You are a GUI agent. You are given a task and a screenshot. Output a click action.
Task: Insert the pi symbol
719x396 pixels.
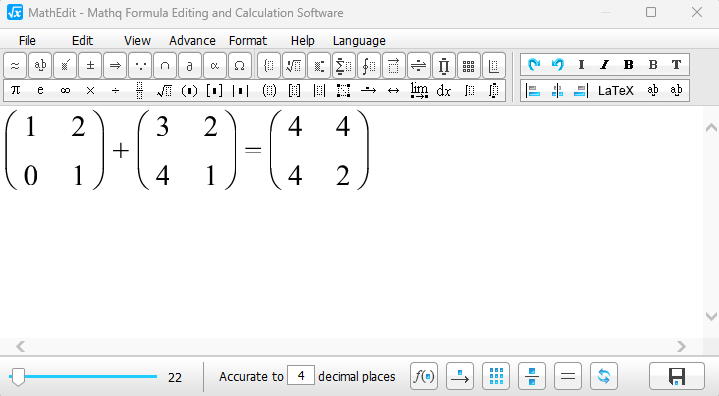coord(16,90)
